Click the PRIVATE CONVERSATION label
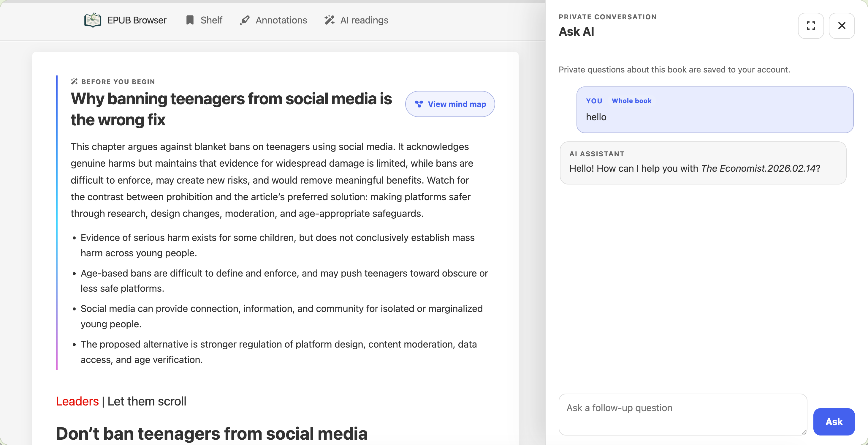Image resolution: width=868 pixels, height=445 pixels. coord(608,17)
